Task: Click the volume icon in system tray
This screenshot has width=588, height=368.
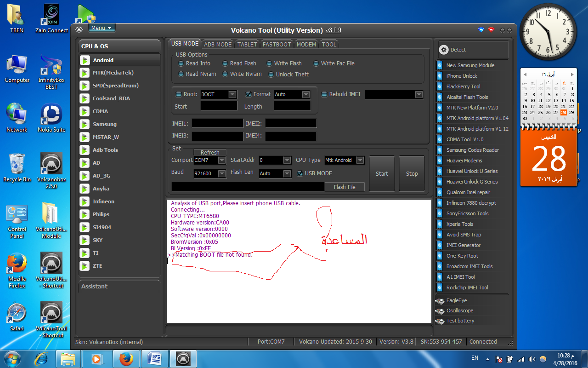Action: point(532,359)
